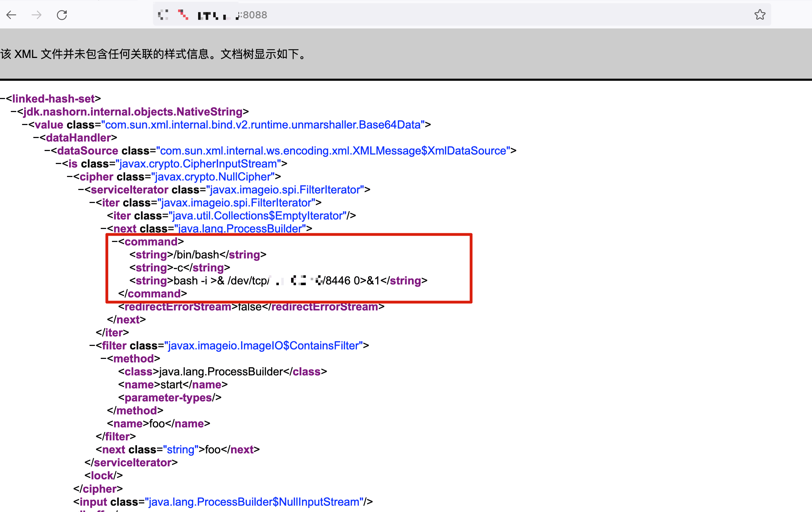812x512 pixels.
Task: Collapse the iter FilterIterator node
Action: point(92,203)
